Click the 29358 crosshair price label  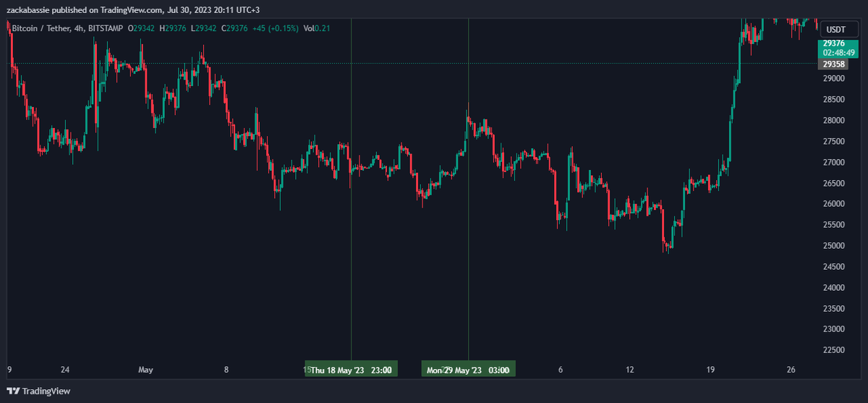(834, 64)
